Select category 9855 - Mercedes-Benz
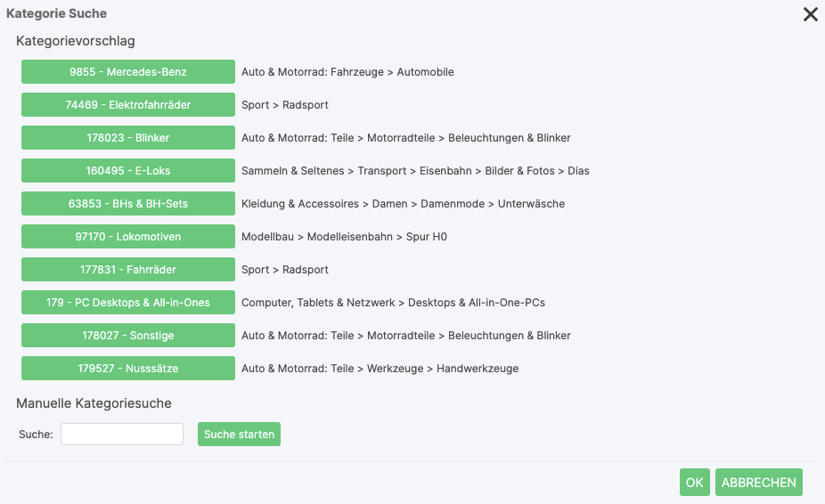This screenshot has width=825, height=504. (x=128, y=72)
